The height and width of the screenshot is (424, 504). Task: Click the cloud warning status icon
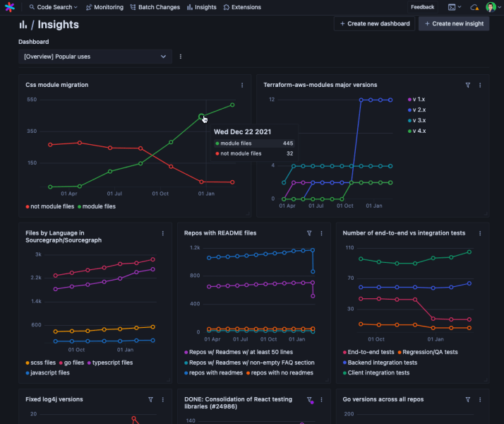click(x=474, y=7)
